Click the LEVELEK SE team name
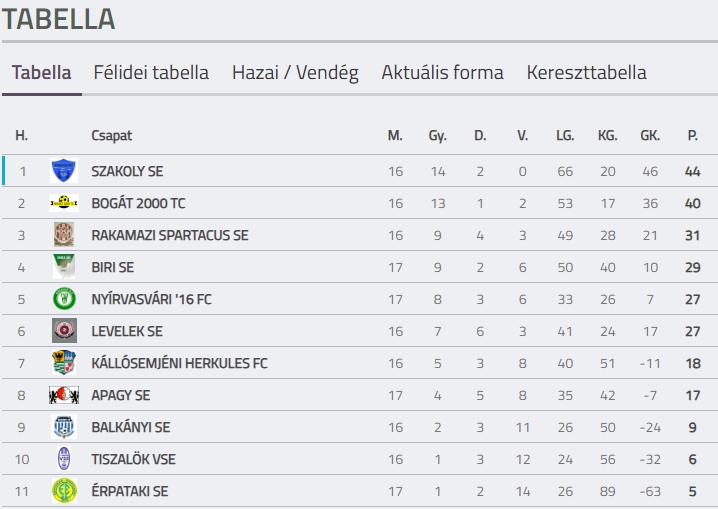 coord(126,331)
